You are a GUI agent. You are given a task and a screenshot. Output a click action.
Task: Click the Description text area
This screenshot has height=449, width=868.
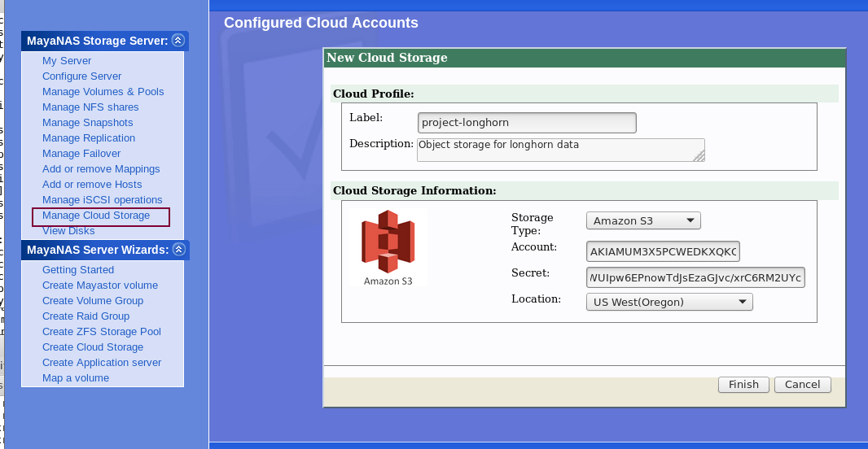[560, 150]
